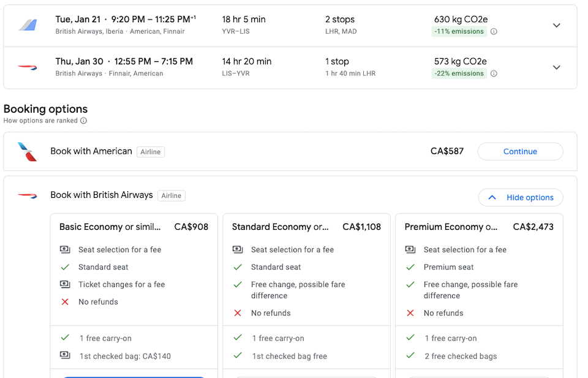The image size is (588, 378).
Task: Click the -11% emissions badge
Action: tap(459, 31)
